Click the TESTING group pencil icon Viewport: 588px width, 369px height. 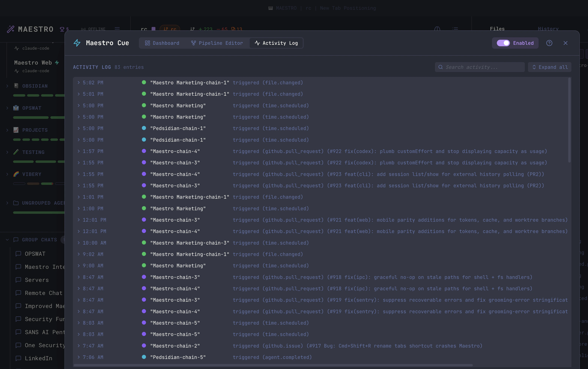(x=16, y=152)
